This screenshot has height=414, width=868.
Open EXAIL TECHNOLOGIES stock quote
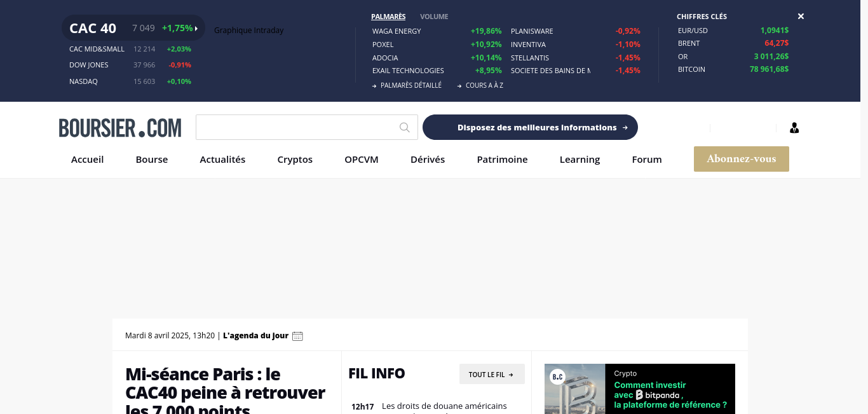(408, 71)
